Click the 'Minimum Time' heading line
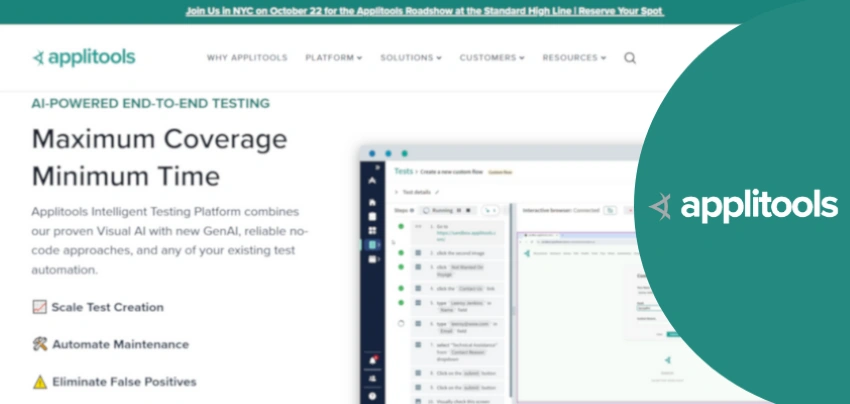This screenshot has height=404, width=850. (x=126, y=176)
